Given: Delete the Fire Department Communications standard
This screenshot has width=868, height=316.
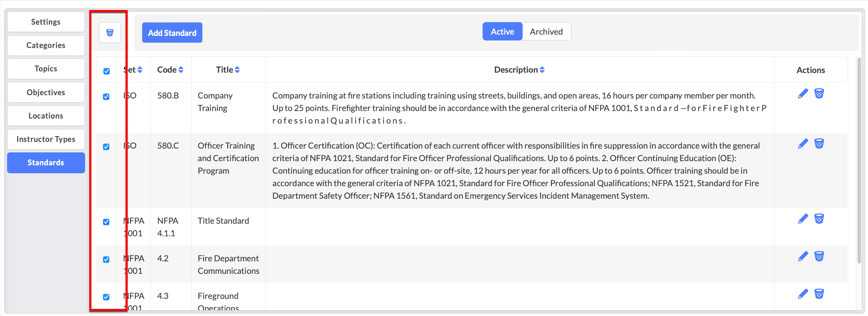Looking at the screenshot, I should [x=819, y=256].
